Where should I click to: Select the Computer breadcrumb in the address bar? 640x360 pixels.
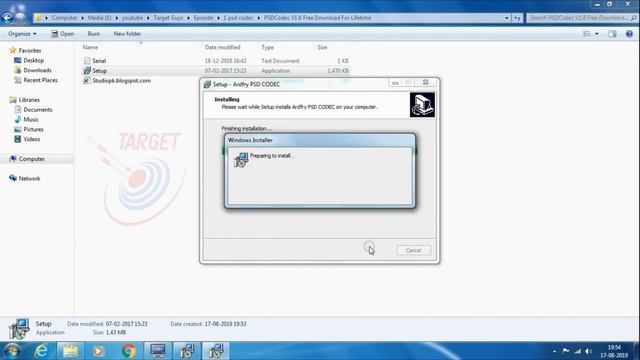click(64, 18)
